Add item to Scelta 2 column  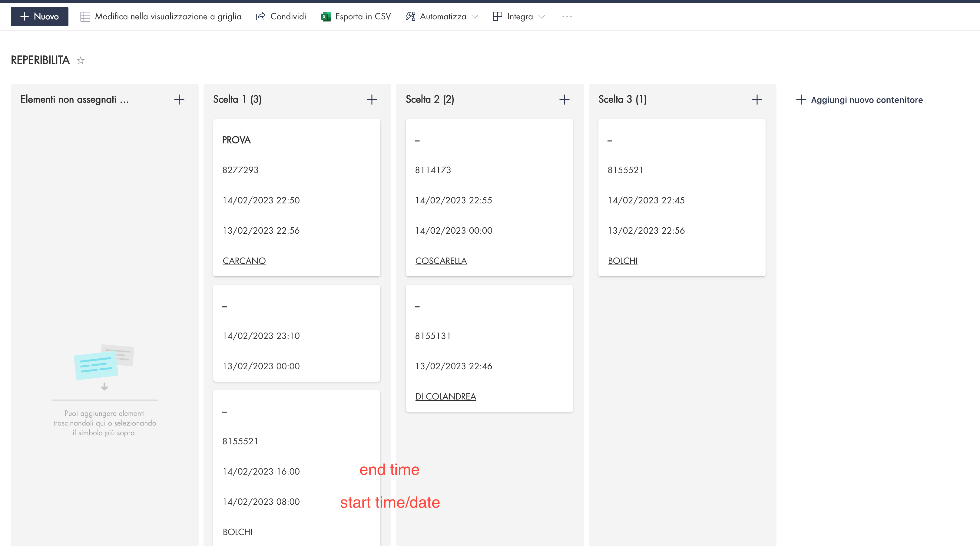pos(564,100)
